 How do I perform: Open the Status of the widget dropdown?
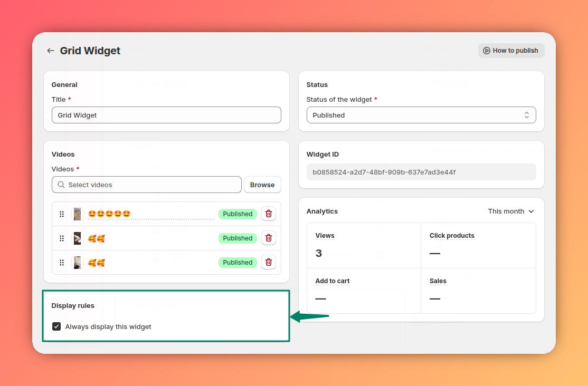(421, 115)
